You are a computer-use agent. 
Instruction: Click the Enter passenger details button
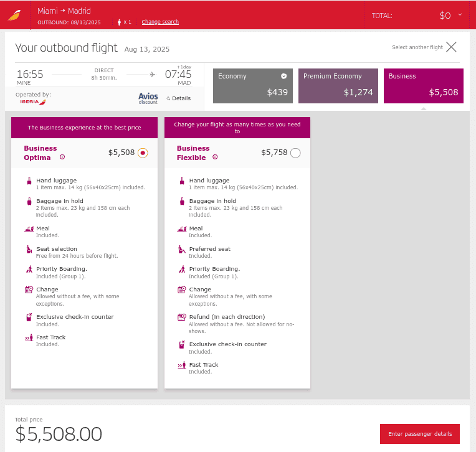[x=420, y=434]
